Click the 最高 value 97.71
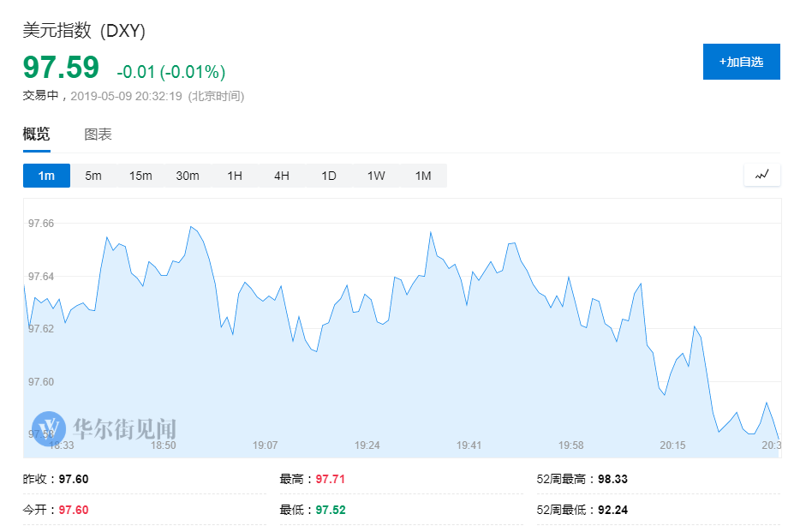The width and height of the screenshot is (800, 532). [x=330, y=479]
